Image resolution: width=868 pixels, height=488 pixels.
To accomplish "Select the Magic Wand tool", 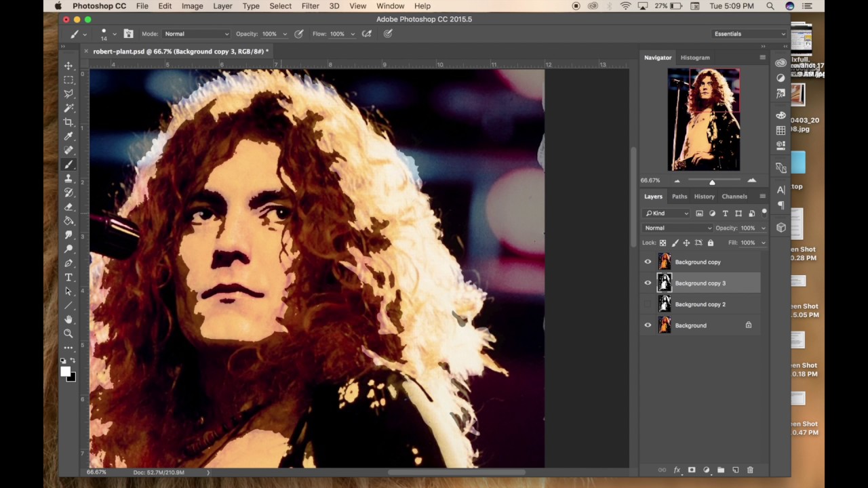I will pyautogui.click(x=68, y=108).
